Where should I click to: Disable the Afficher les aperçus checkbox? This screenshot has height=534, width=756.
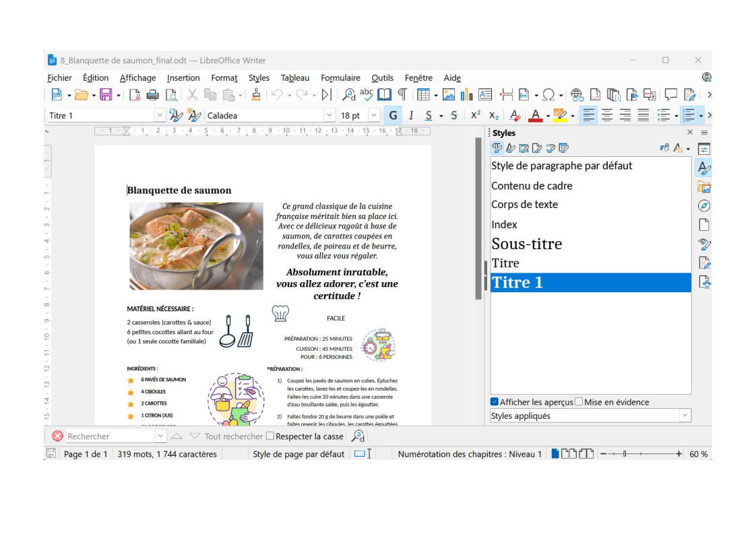pos(495,402)
